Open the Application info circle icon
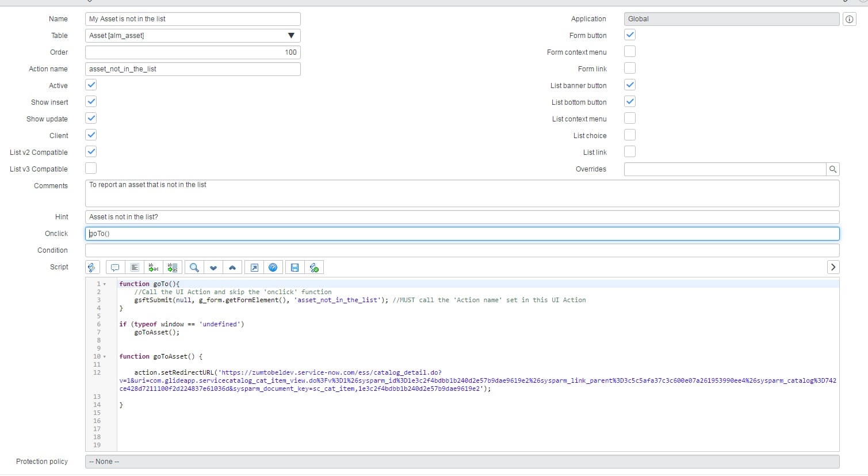868x476 pixels. coord(849,19)
